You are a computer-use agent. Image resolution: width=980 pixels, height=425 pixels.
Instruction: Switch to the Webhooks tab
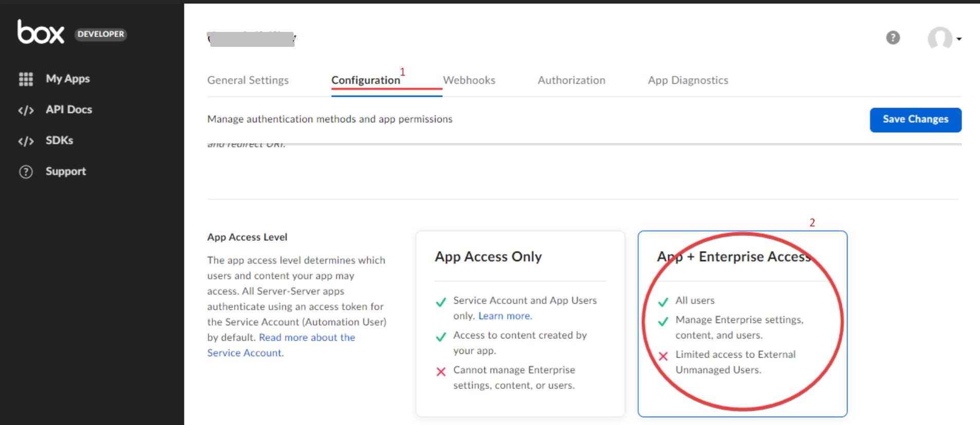coord(469,80)
